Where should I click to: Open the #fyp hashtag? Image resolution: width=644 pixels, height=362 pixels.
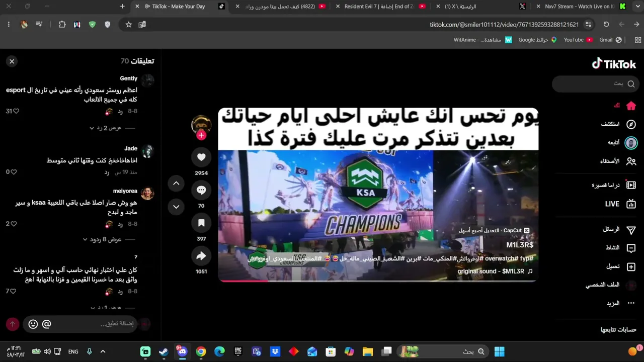click(x=527, y=258)
